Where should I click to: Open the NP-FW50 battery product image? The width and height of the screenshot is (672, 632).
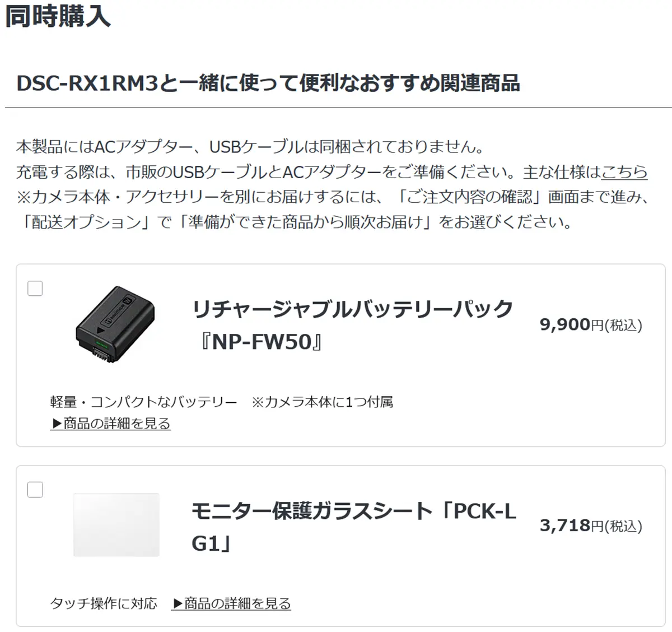(x=115, y=324)
